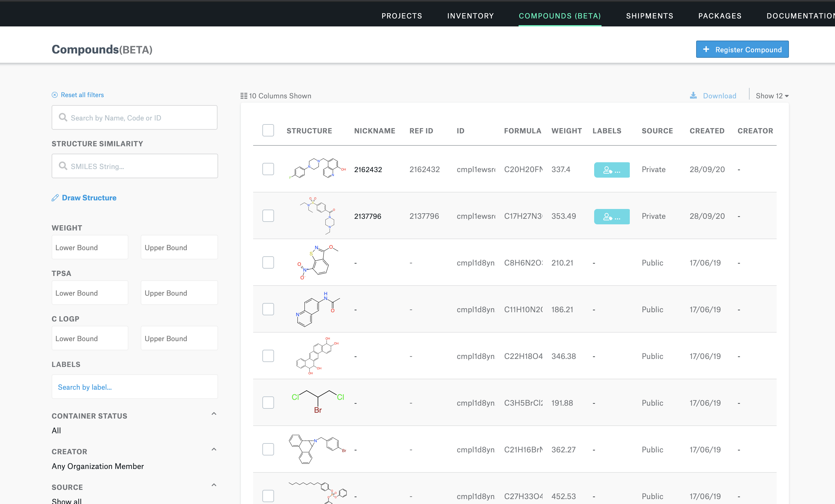This screenshot has height=504, width=835.
Task: Toggle the select-all checkbox in table header
Action: click(268, 131)
